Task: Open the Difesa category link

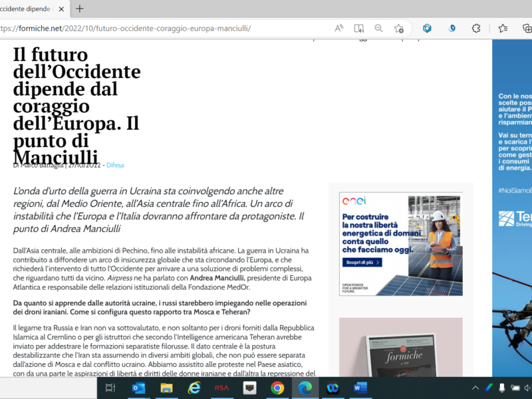Action: point(115,165)
